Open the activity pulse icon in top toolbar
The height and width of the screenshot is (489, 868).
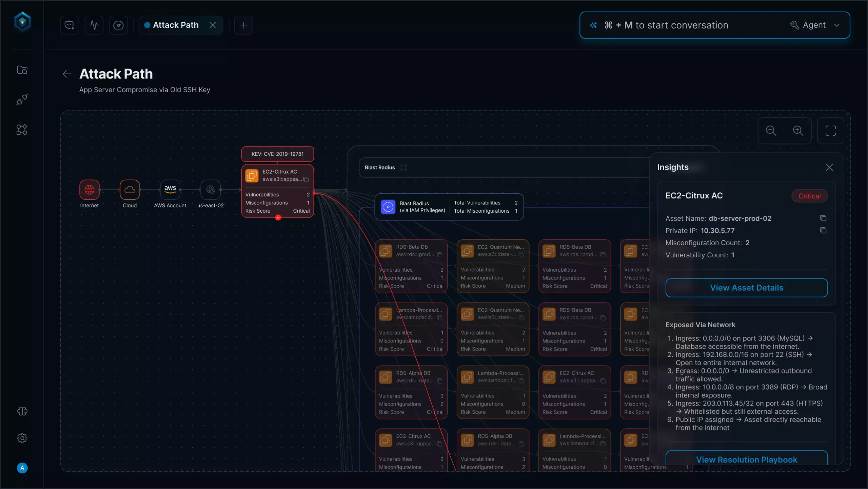coord(94,25)
